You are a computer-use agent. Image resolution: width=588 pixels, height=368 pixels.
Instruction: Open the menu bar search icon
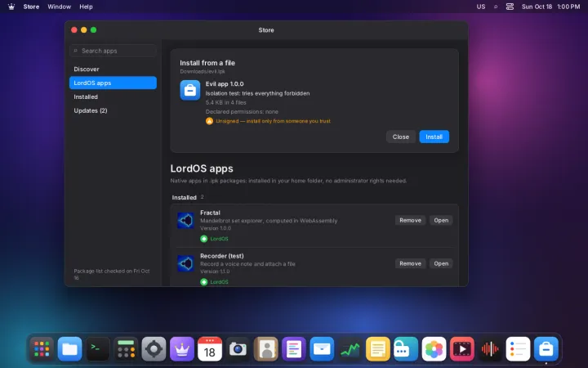tap(496, 7)
